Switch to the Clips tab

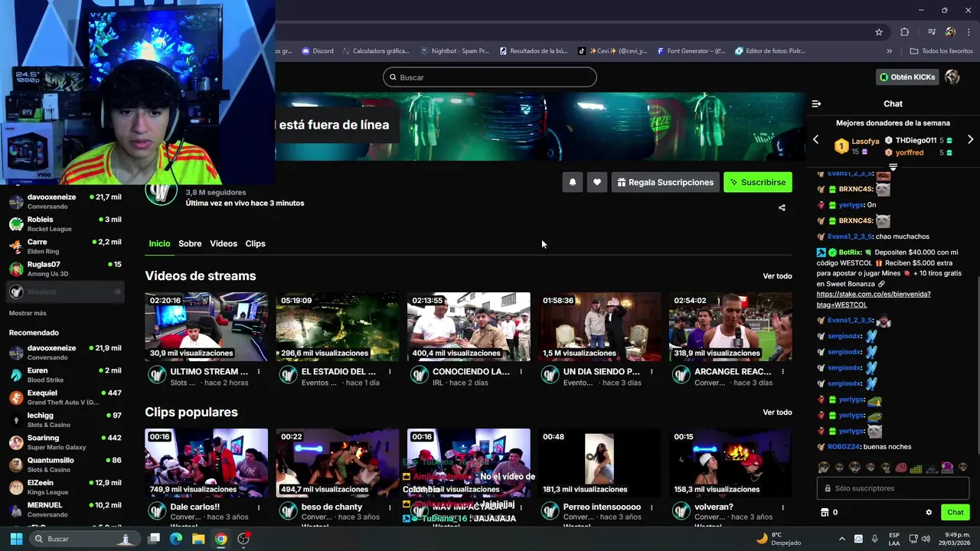tap(255, 243)
